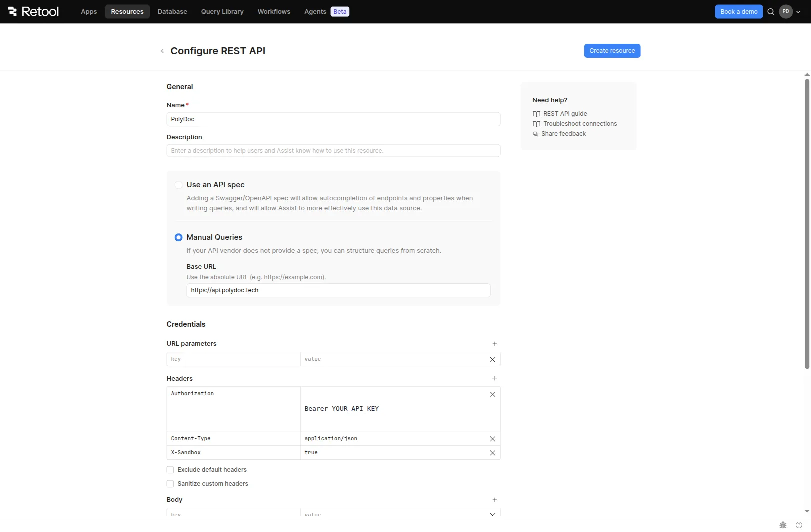
Task: Open the Resources tab
Action: 127,12
